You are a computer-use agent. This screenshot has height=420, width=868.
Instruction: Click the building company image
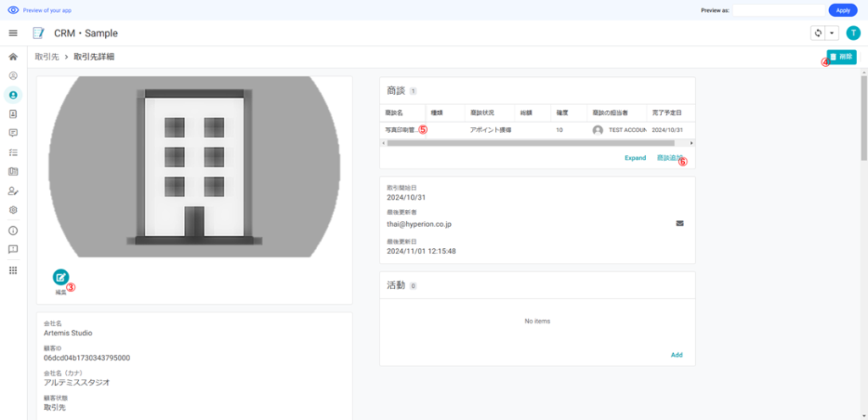point(194,167)
